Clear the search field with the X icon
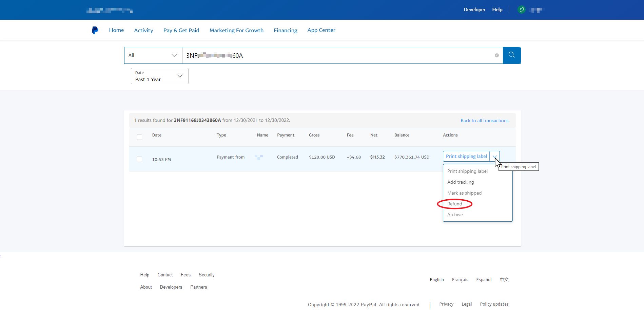This screenshot has width=644, height=310. tap(496, 55)
